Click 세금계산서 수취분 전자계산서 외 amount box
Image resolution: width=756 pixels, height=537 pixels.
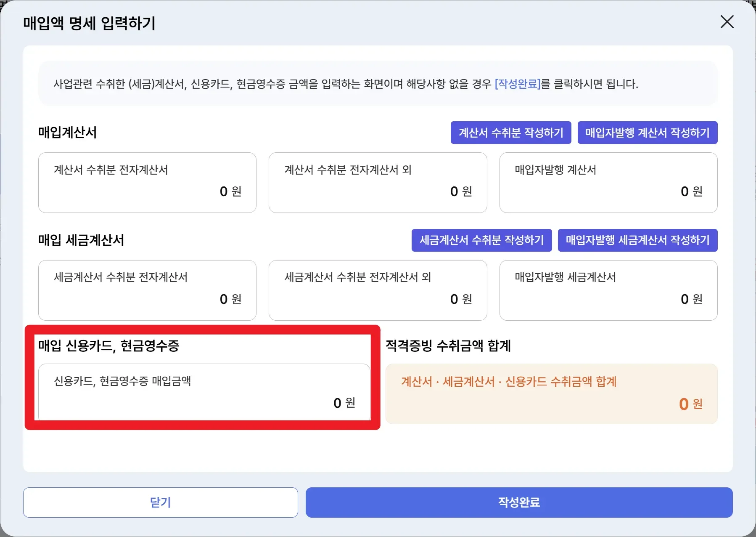pyautogui.click(x=378, y=290)
